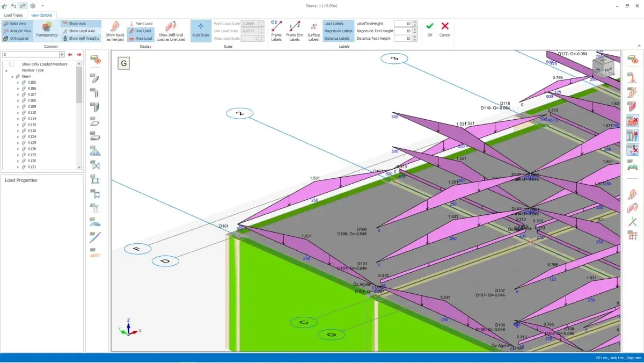Click the Frame Labels icon

[276, 31]
